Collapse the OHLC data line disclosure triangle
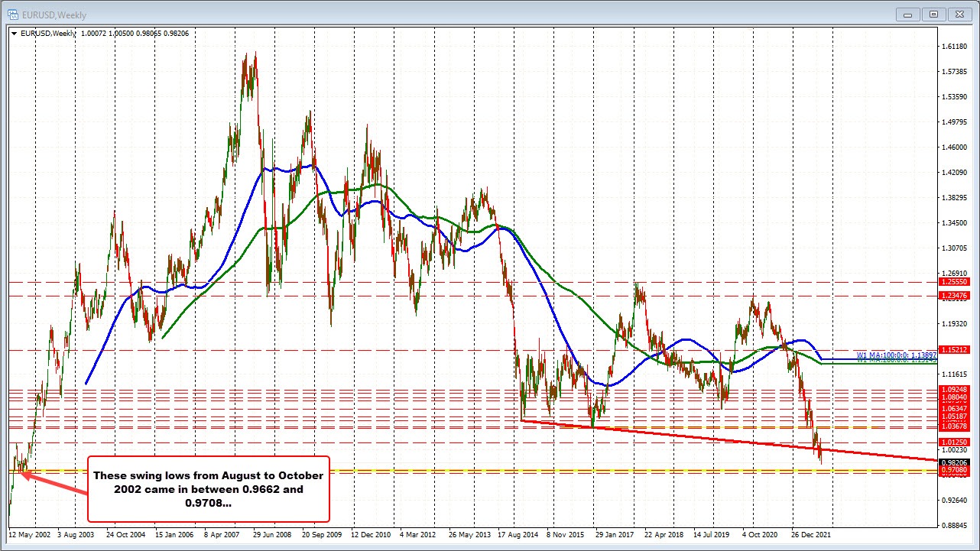980x551 pixels. (15, 34)
